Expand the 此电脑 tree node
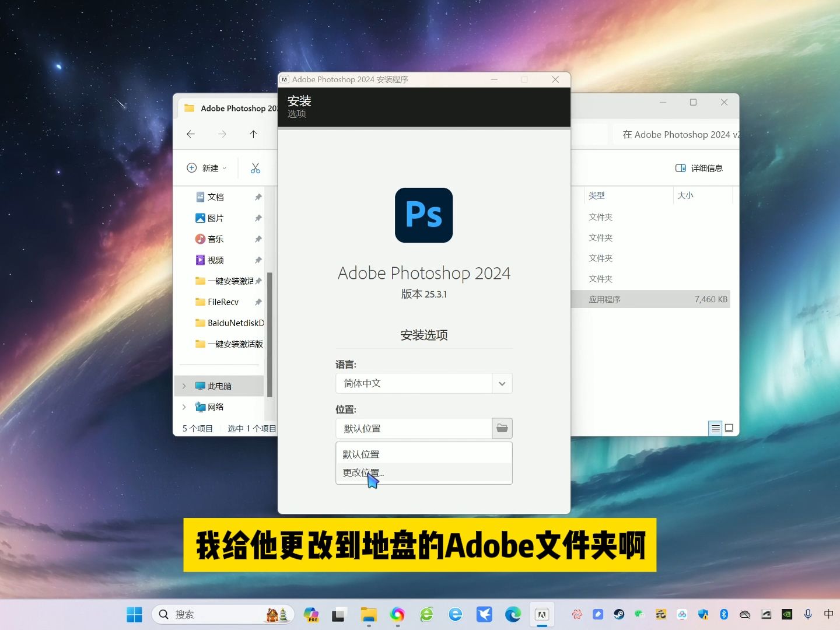 (184, 386)
